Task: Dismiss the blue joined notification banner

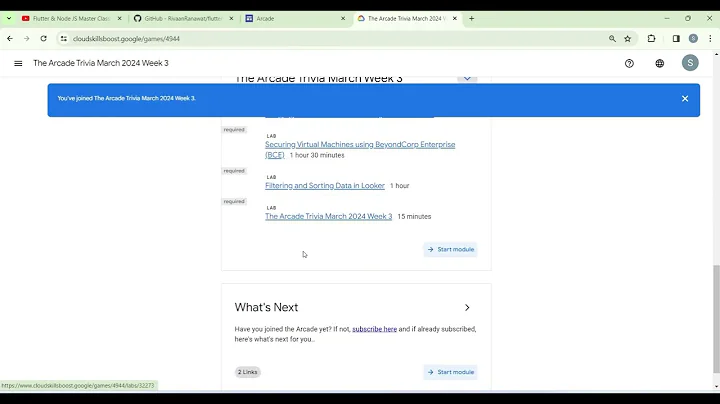Action: (685, 99)
